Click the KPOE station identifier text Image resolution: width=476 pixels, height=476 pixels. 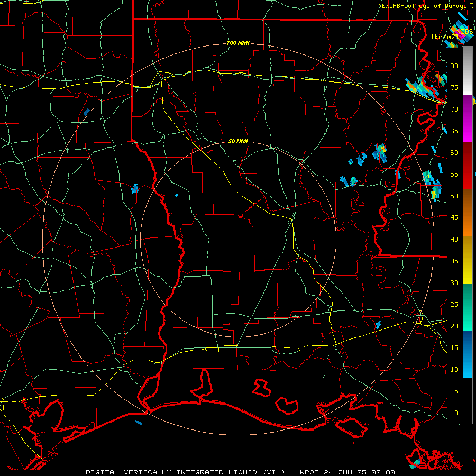309,472
